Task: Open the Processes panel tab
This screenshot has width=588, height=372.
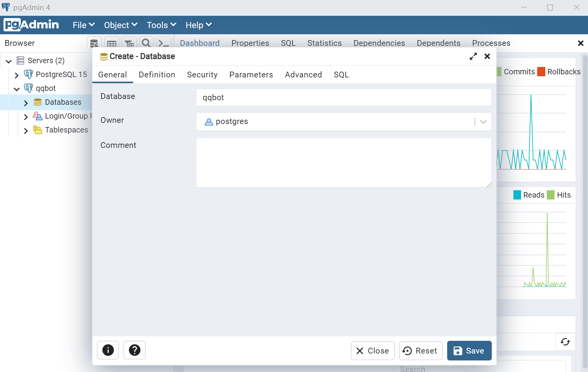Action: [491, 43]
